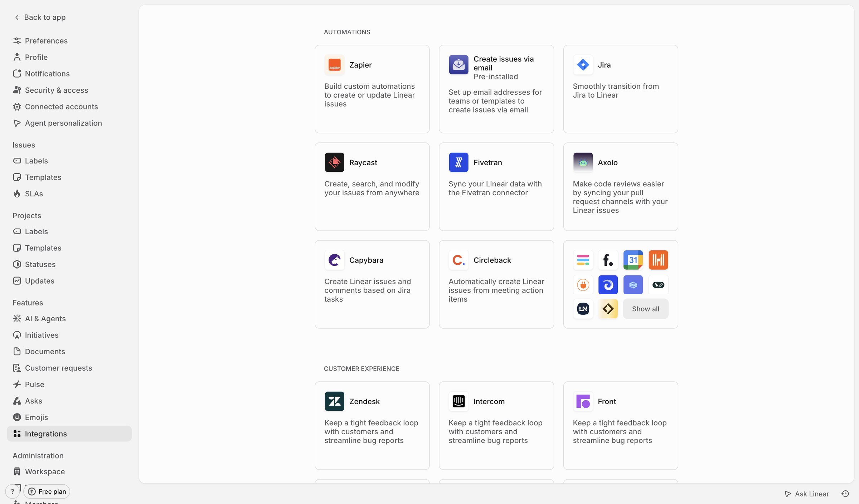Open SLAs settings

click(x=69, y=194)
